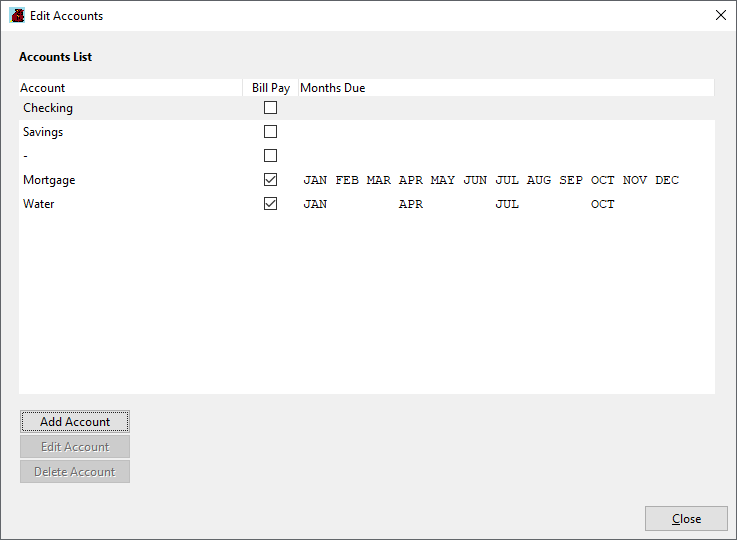Close the Edit Accounts window with X
Viewport: 737px width, 540px height.
(721, 16)
